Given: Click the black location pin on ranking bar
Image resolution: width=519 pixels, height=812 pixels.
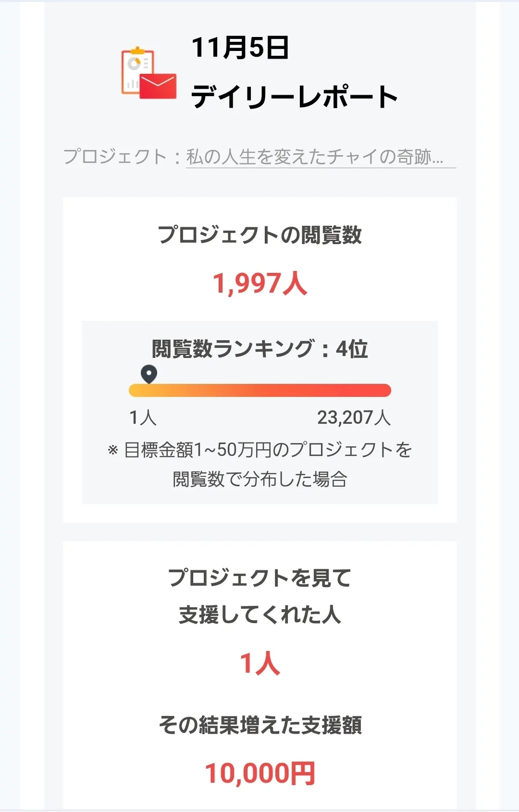Looking at the screenshot, I should coord(149,373).
